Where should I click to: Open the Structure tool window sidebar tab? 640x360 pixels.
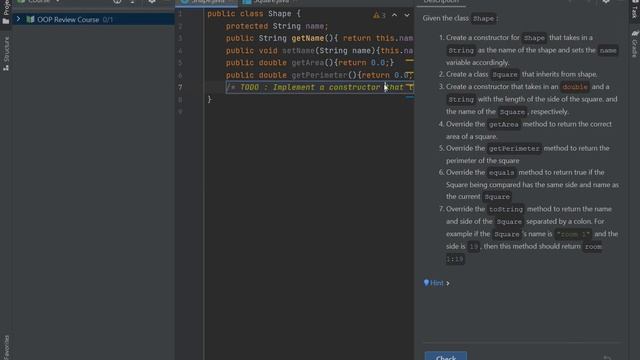click(6, 53)
